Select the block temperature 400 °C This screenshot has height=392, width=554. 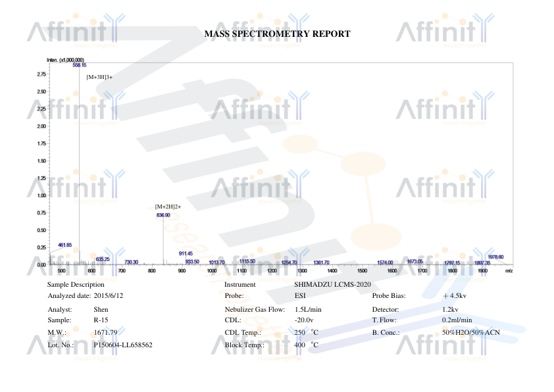point(307,345)
